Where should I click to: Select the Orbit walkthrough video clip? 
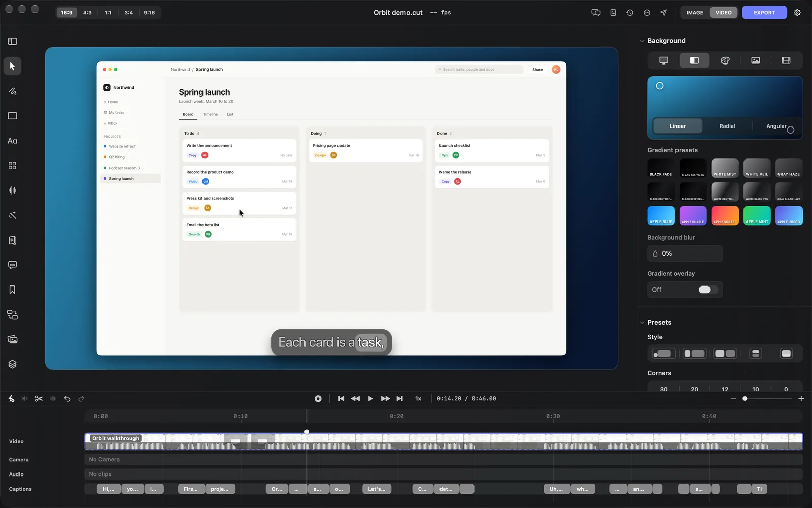444,441
